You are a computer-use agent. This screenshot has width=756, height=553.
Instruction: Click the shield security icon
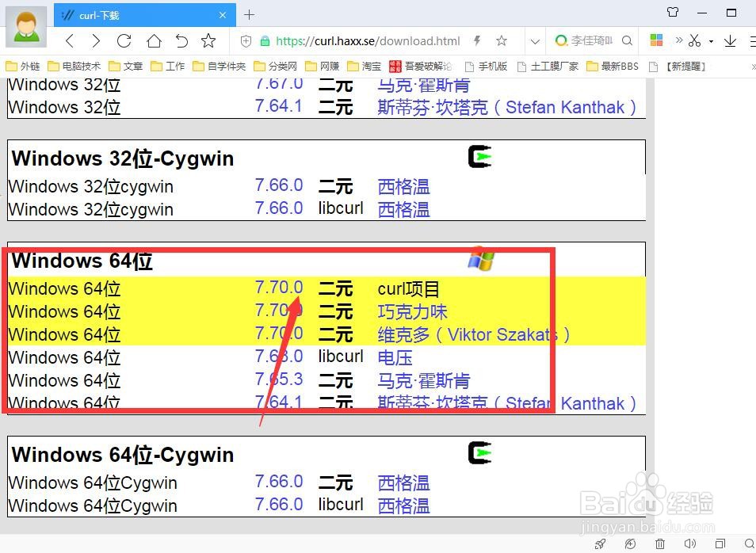point(246,41)
